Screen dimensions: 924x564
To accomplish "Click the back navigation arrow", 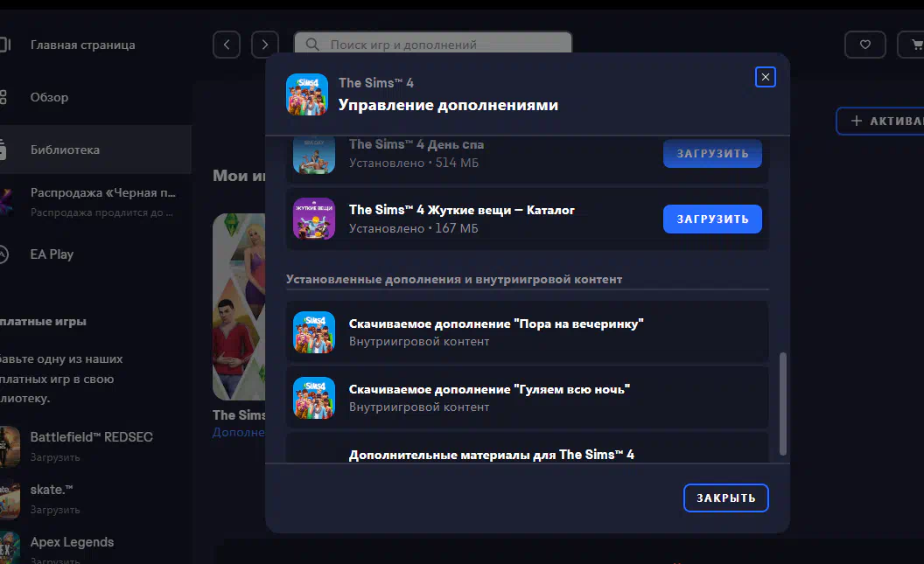I will pos(227,45).
